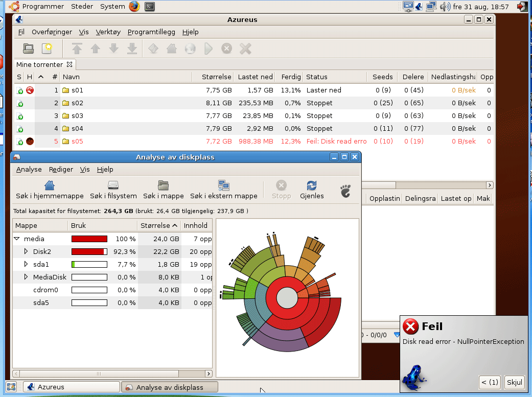532x397 pixels.
Task: Click Søk i mappe folder icon
Action: (x=163, y=185)
